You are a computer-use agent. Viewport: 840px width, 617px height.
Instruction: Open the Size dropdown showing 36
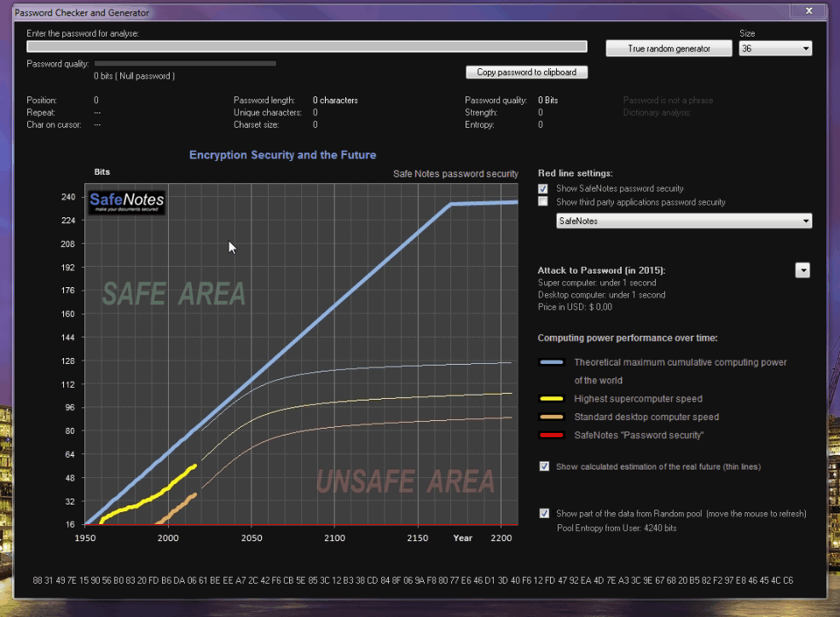(775, 49)
